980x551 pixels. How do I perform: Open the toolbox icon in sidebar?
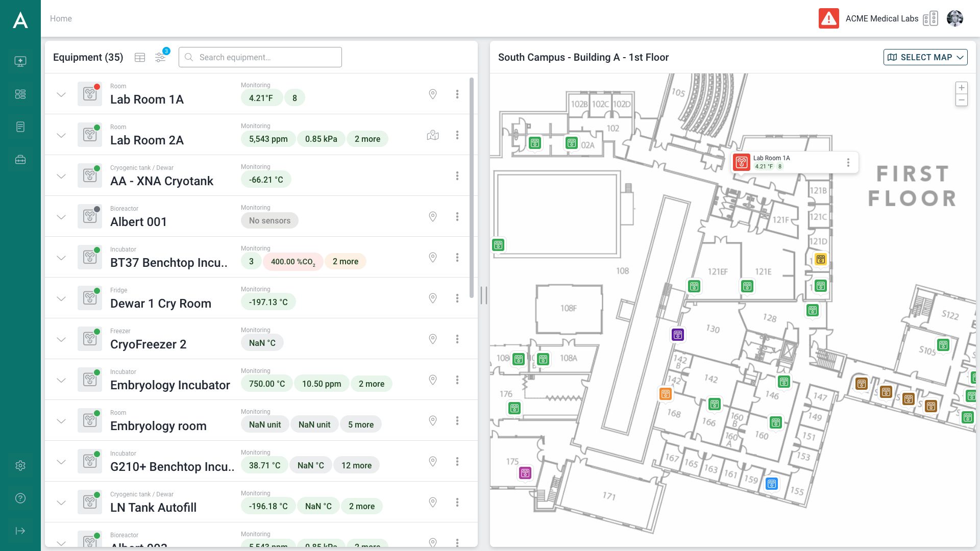click(x=20, y=160)
